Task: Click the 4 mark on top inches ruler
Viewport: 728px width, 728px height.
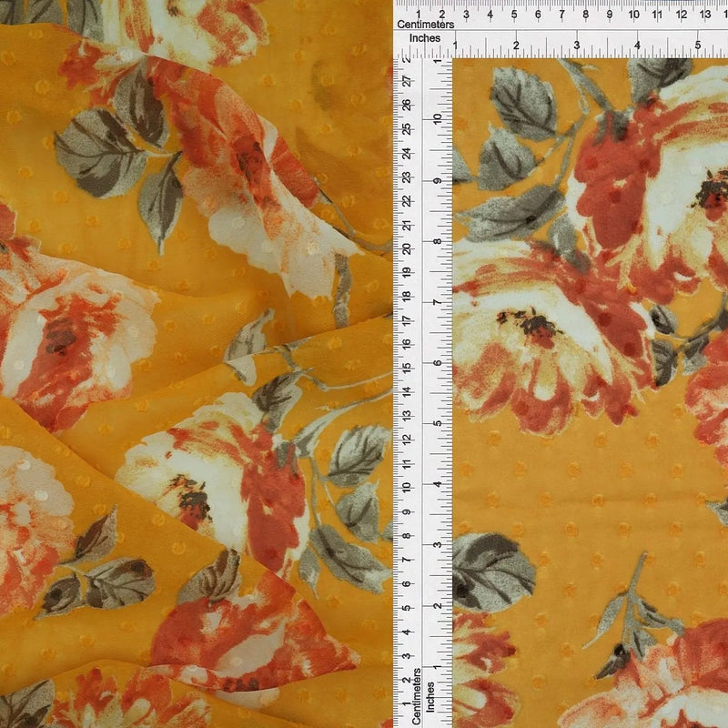Action: click(x=637, y=45)
